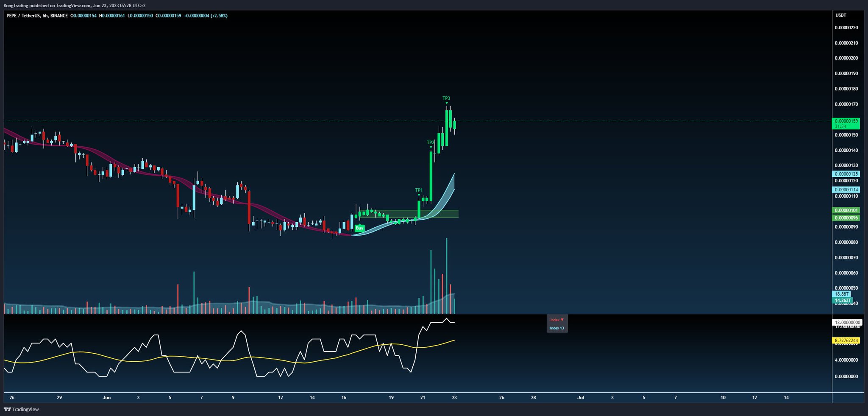
Task: Click the 18.88T volume label
Action: (841, 294)
